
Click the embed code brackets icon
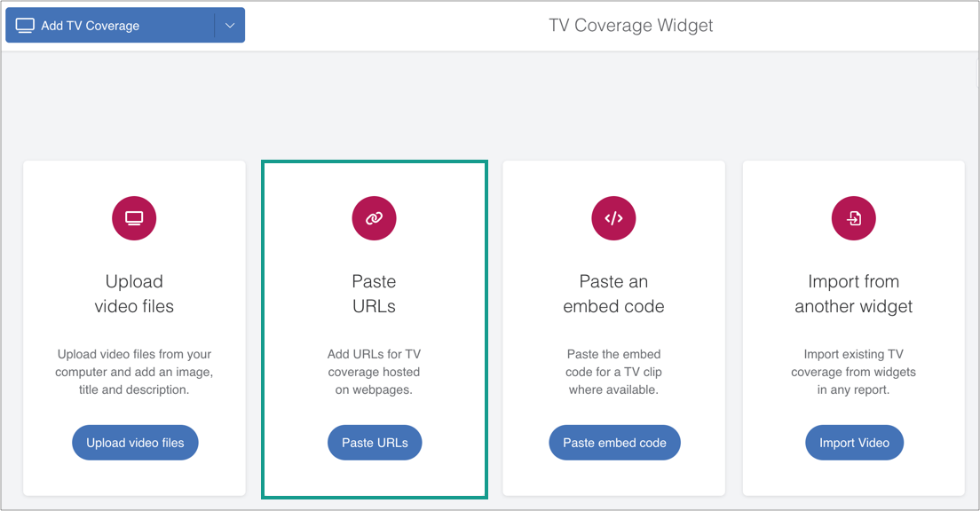[613, 218]
